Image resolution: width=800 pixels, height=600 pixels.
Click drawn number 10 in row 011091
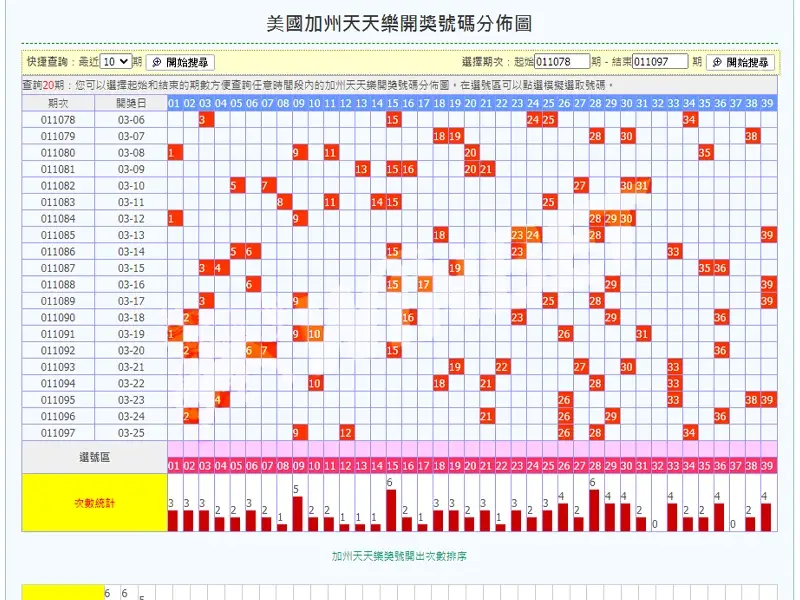coord(315,334)
